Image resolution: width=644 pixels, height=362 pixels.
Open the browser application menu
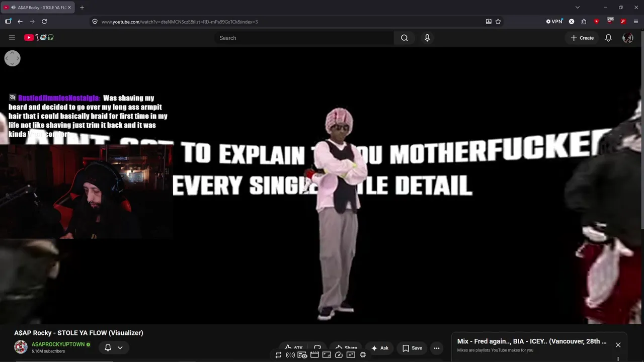tap(636, 22)
